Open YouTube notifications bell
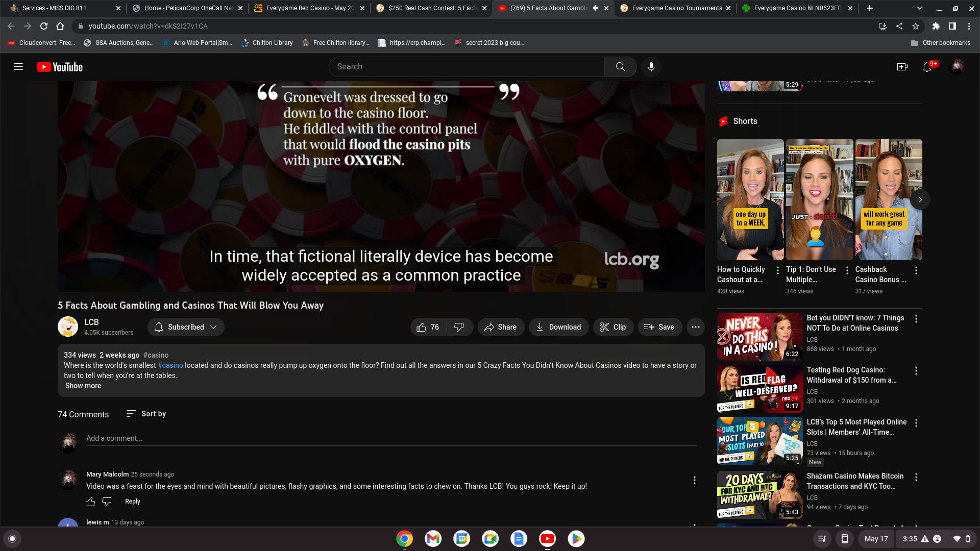This screenshot has width=980, height=551. coord(927,67)
